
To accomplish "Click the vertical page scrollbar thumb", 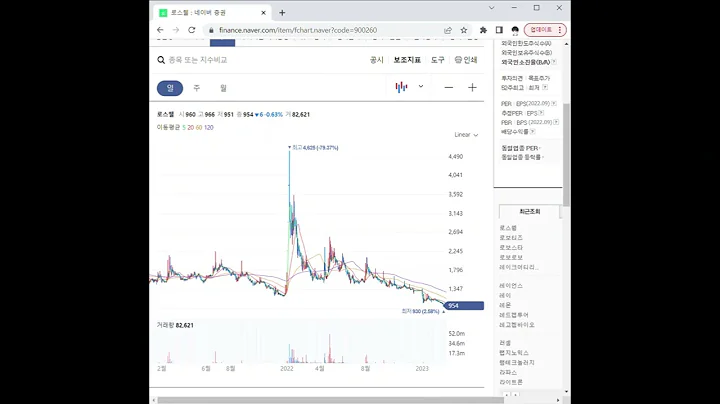I will (566, 154).
